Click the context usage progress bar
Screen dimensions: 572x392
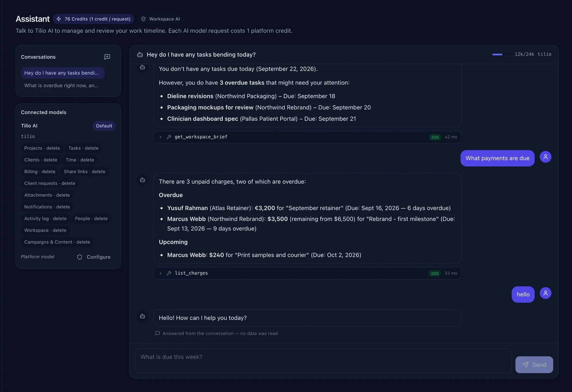coord(501,54)
